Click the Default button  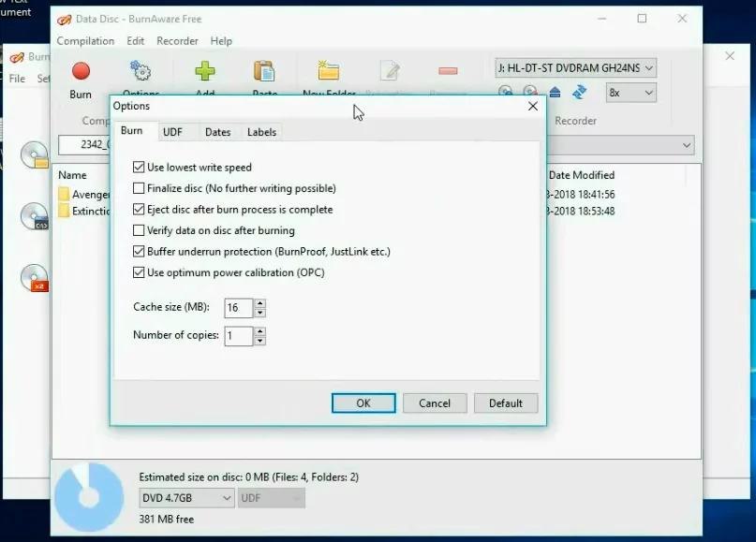tap(506, 403)
